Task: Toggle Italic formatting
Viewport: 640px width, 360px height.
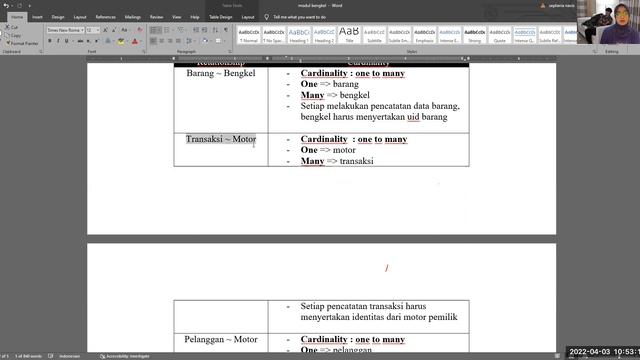Action: pos(58,41)
